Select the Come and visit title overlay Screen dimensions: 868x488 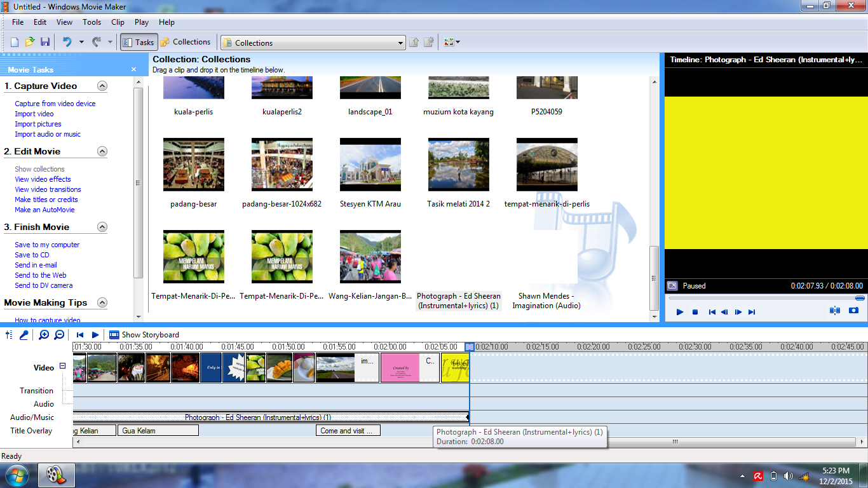(x=348, y=431)
